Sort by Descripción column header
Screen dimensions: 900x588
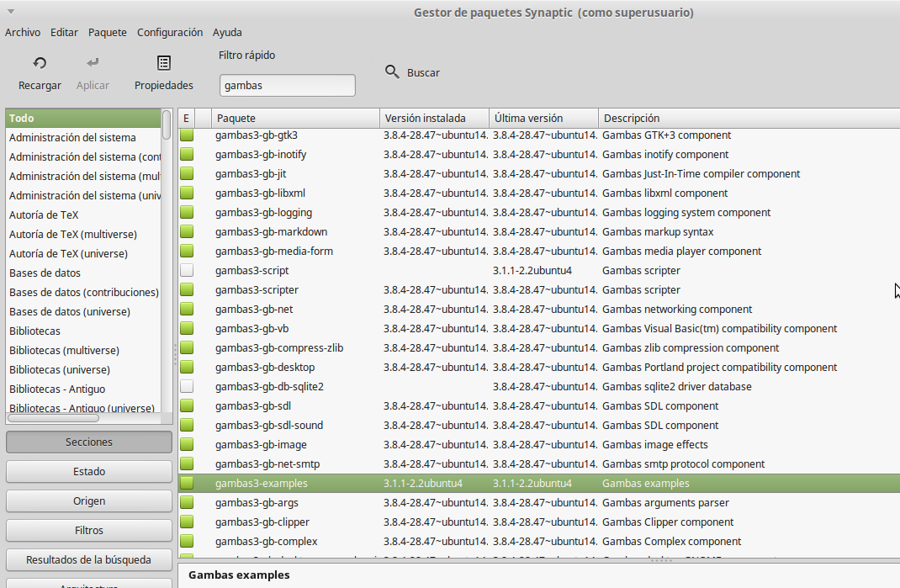pos(749,118)
